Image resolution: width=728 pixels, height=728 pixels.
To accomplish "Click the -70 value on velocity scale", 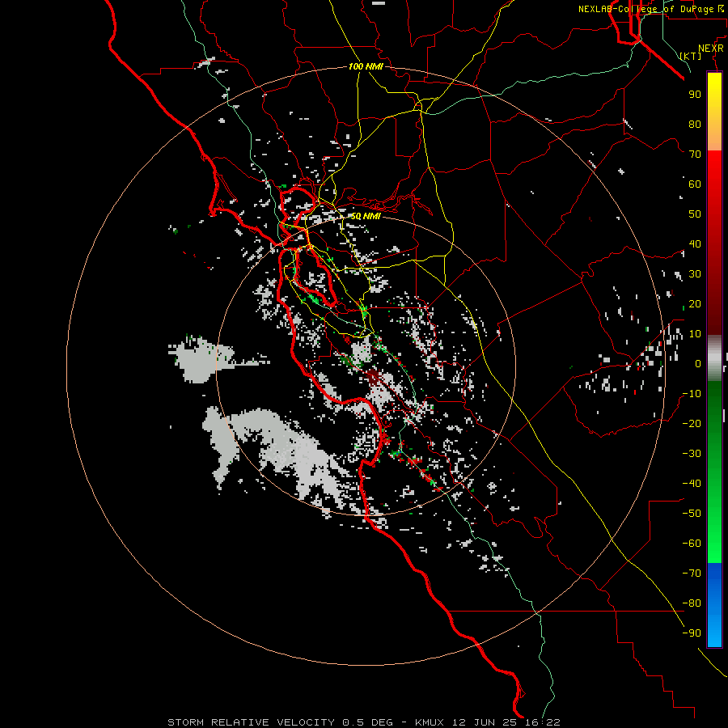I will [692, 574].
